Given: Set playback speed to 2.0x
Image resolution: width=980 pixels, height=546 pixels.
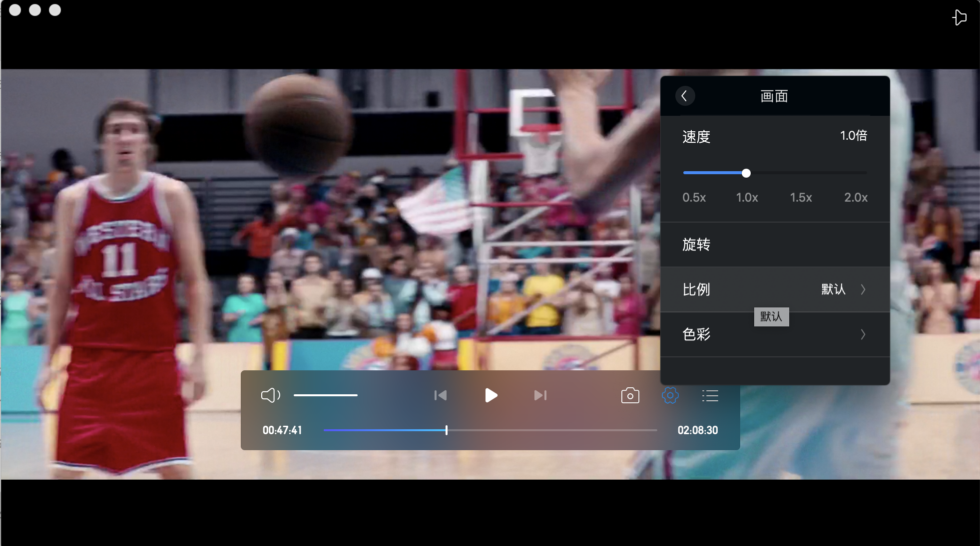Looking at the screenshot, I should 856,198.
